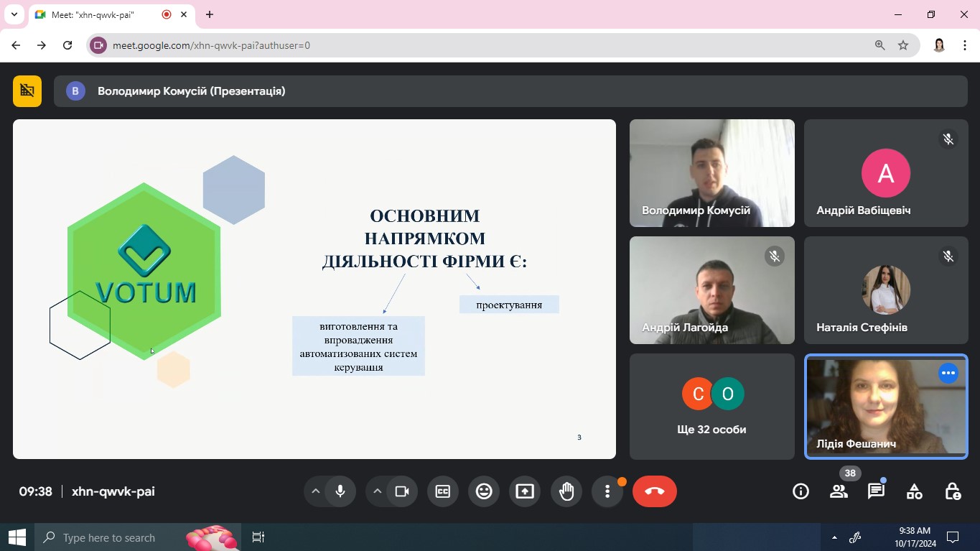The image size is (980, 551).
Task: Toggle the microphone button in call controls
Action: point(340,491)
